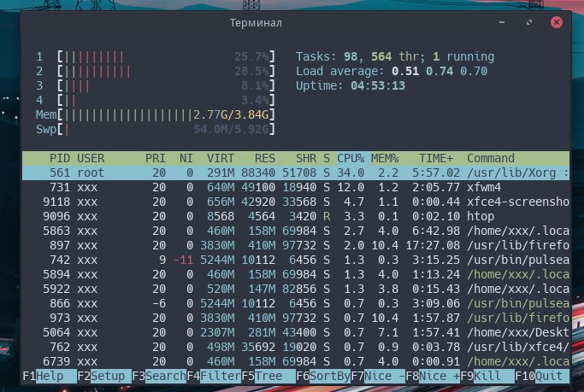Click F9 Kill in the function bar

tap(487, 376)
